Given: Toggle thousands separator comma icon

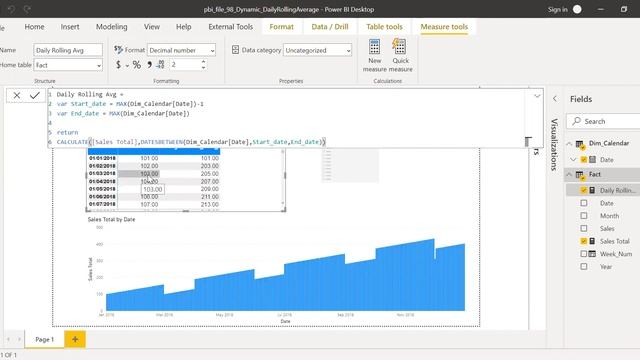Looking at the screenshot, I should 149,64.
